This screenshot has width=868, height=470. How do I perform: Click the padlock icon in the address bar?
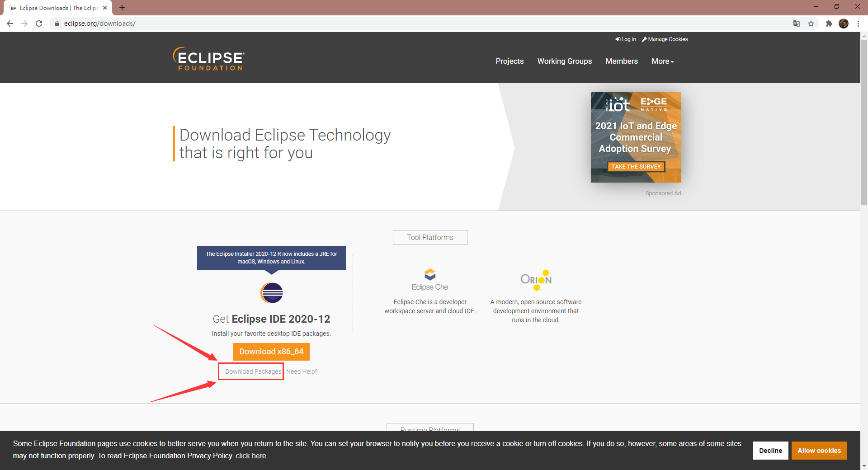57,23
